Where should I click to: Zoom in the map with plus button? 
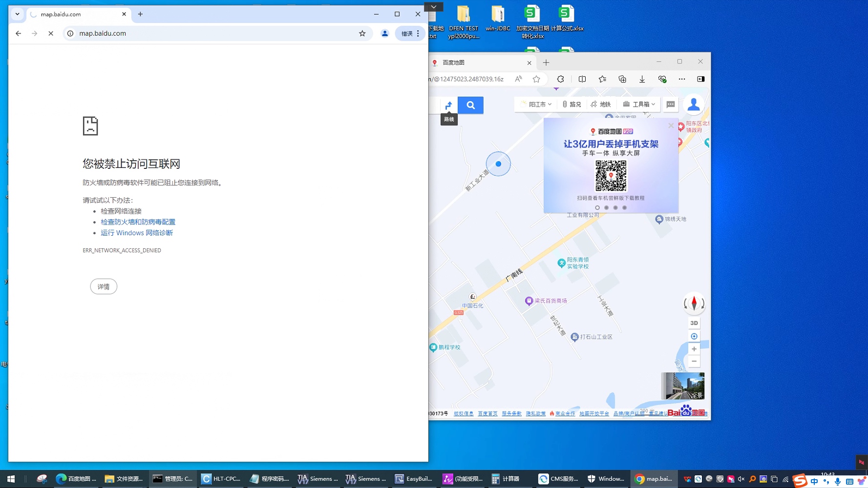(x=694, y=349)
